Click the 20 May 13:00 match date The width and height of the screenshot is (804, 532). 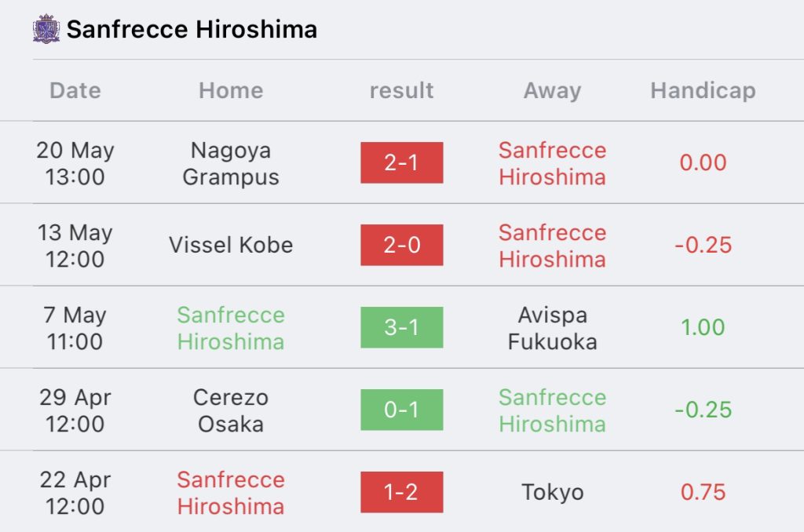[75, 163]
